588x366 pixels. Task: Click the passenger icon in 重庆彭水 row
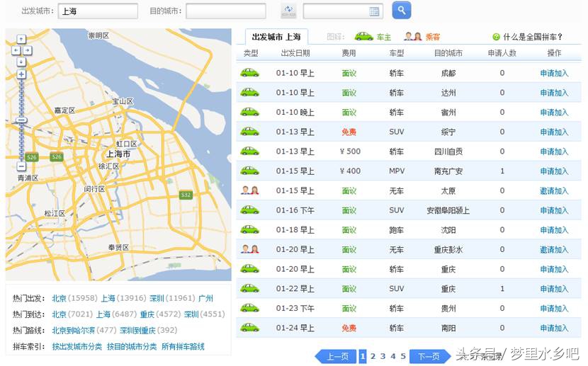point(250,249)
